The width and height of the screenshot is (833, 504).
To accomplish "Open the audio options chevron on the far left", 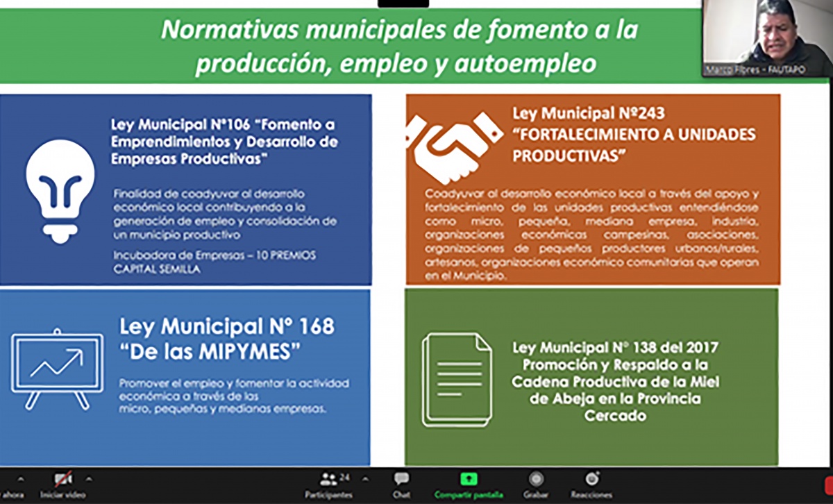I will (19, 478).
